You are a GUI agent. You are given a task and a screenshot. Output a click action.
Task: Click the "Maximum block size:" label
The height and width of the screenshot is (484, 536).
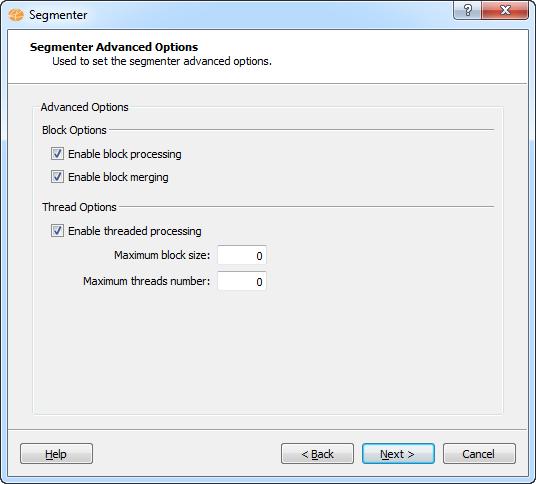(162, 255)
